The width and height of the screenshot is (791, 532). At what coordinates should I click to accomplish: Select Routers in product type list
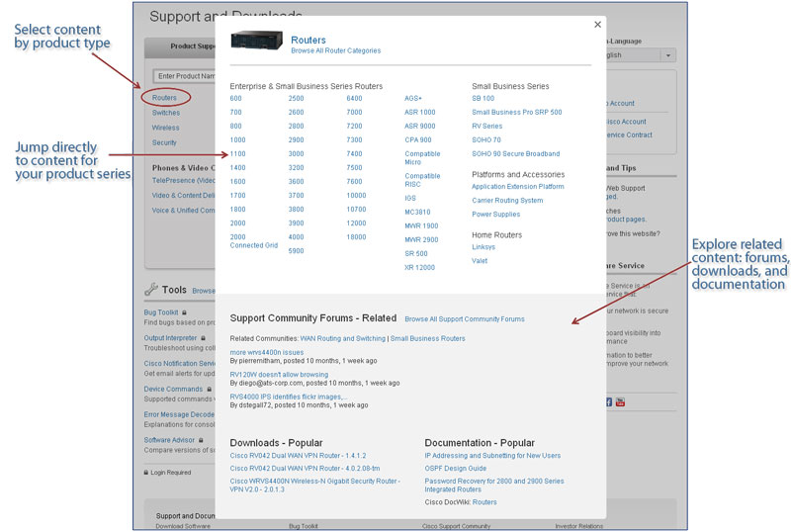[x=164, y=98]
